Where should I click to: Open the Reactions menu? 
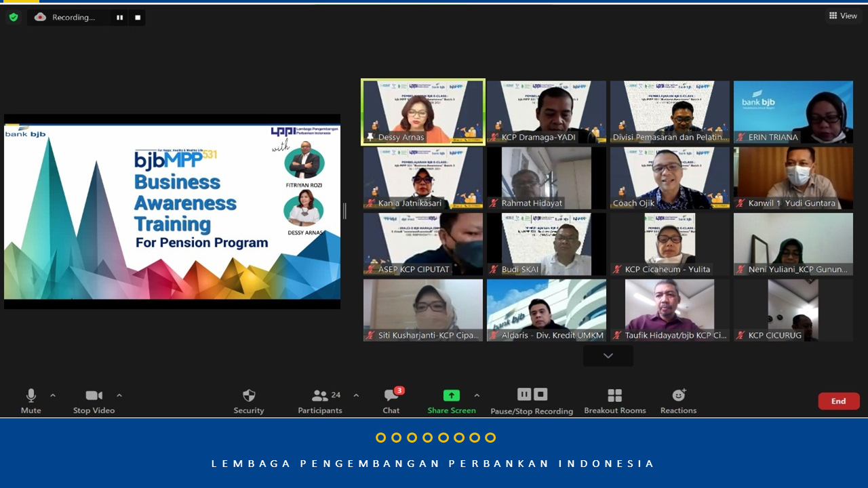[x=679, y=401]
